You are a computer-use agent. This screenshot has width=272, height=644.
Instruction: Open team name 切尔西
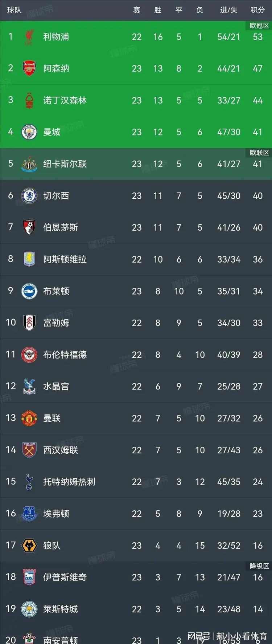(x=56, y=196)
